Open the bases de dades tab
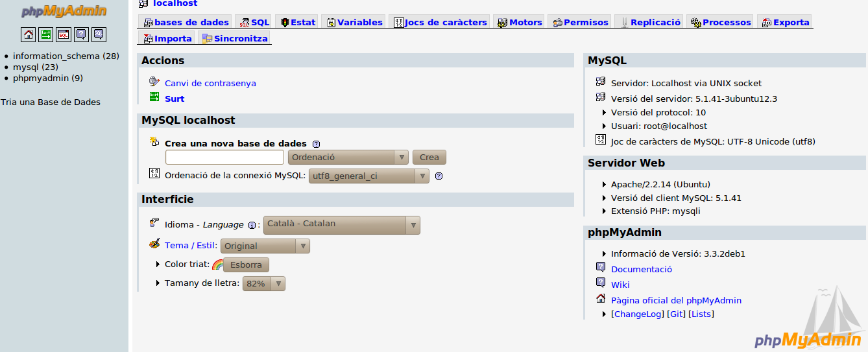This screenshot has height=352, width=868. [186, 22]
